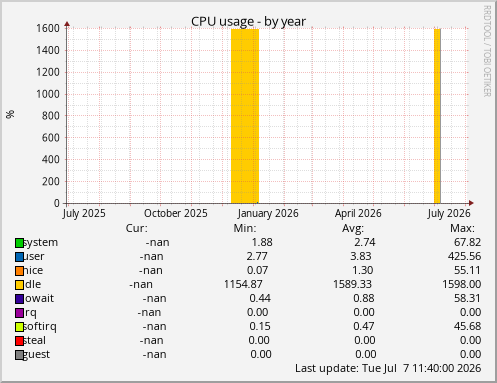
Task: Click the yellow idle legend swatch
Action: point(19,285)
